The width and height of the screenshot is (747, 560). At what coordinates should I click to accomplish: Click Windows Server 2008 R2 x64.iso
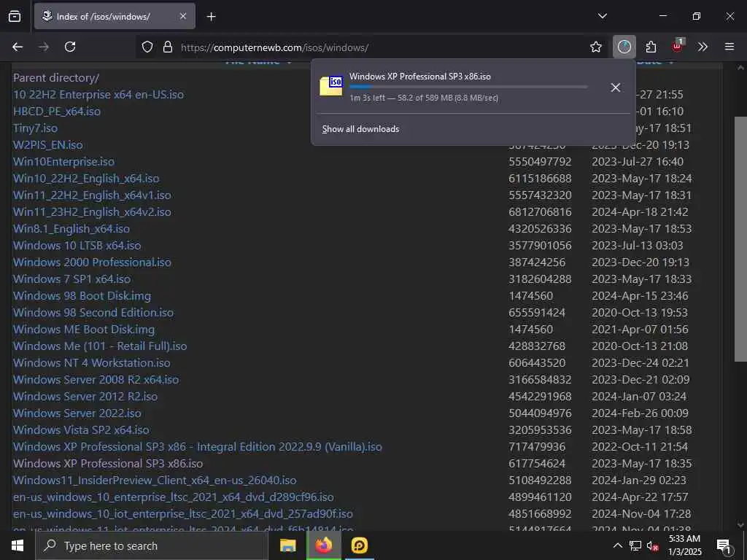pyautogui.click(x=96, y=379)
